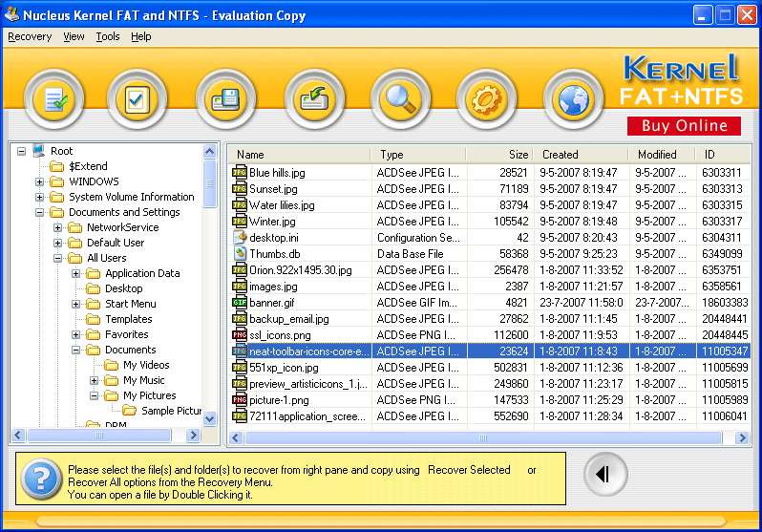Image resolution: width=762 pixels, height=532 pixels.
Task: Select the Orion.922x1495.30.jpg file
Action: (489, 270)
